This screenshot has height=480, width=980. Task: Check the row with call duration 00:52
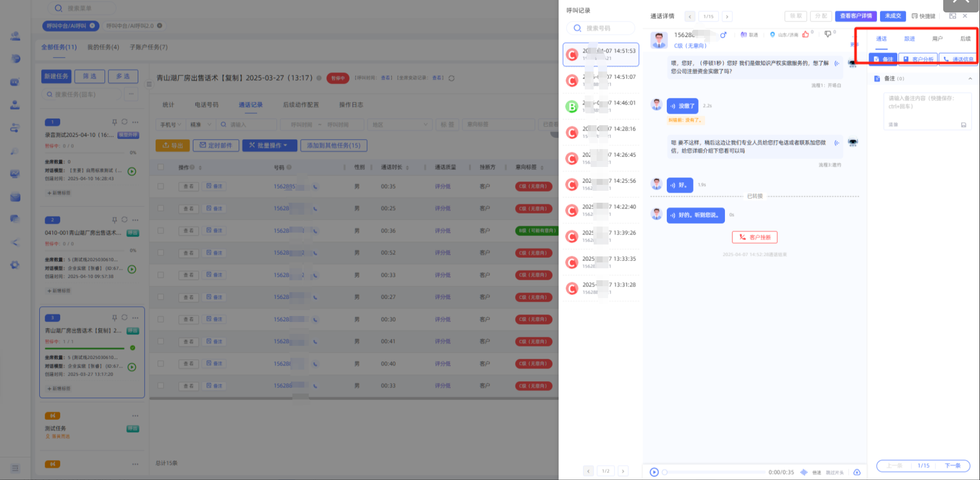(x=161, y=252)
